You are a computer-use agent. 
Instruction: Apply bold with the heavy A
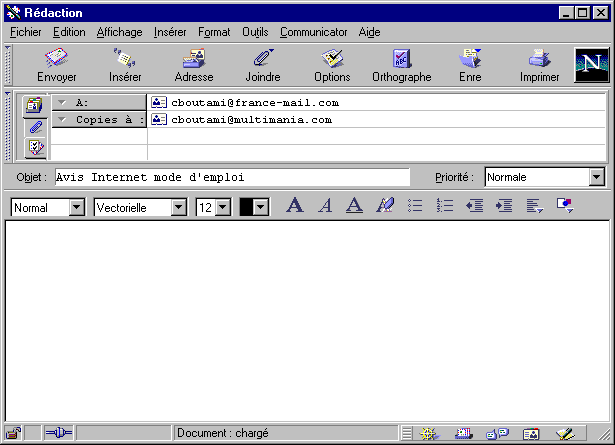(x=295, y=205)
